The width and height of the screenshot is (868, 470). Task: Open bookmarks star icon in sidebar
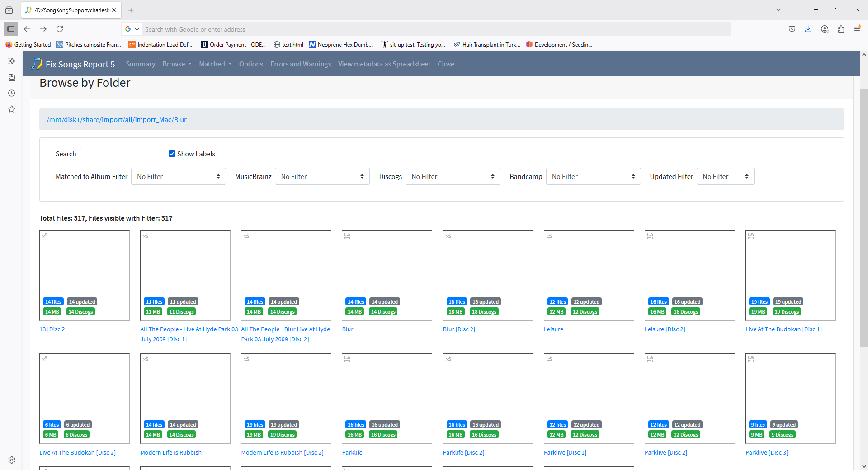point(12,109)
